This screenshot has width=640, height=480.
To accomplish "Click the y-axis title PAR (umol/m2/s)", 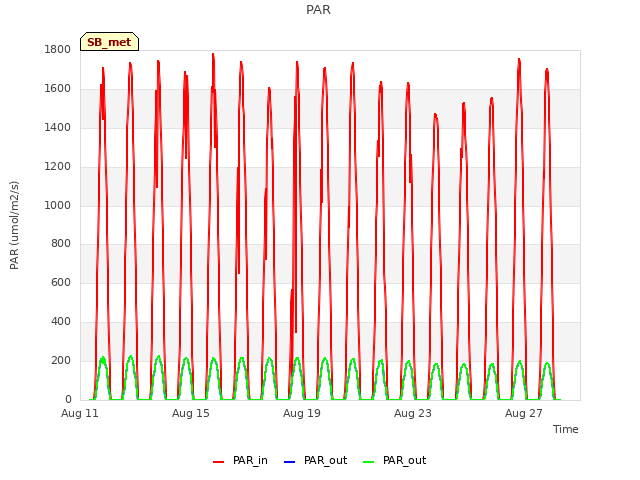I will click(x=14, y=225).
